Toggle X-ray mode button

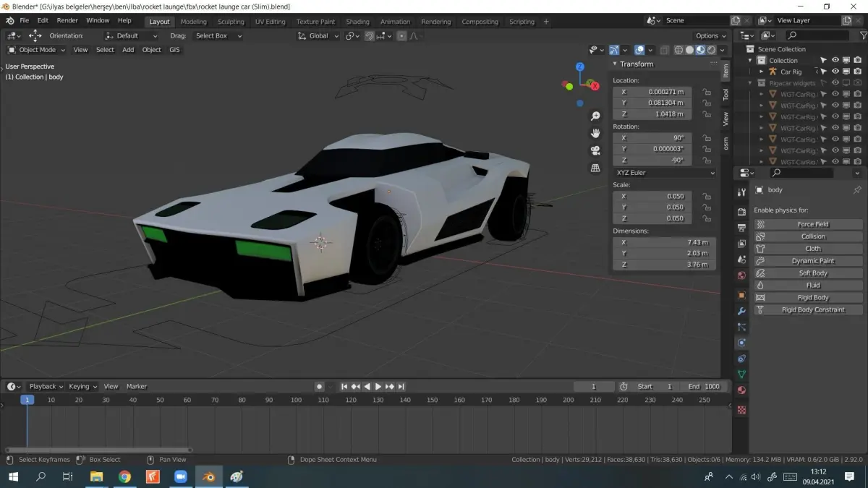(663, 50)
